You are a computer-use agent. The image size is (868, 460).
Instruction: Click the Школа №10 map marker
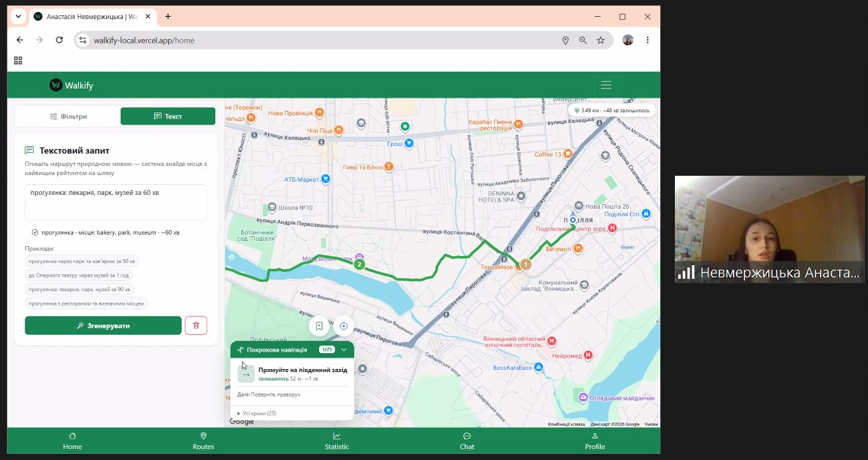click(x=272, y=208)
